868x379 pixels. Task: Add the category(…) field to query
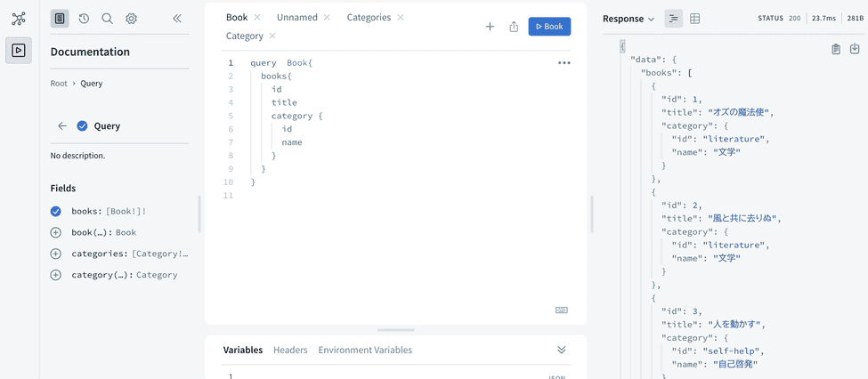click(56, 275)
